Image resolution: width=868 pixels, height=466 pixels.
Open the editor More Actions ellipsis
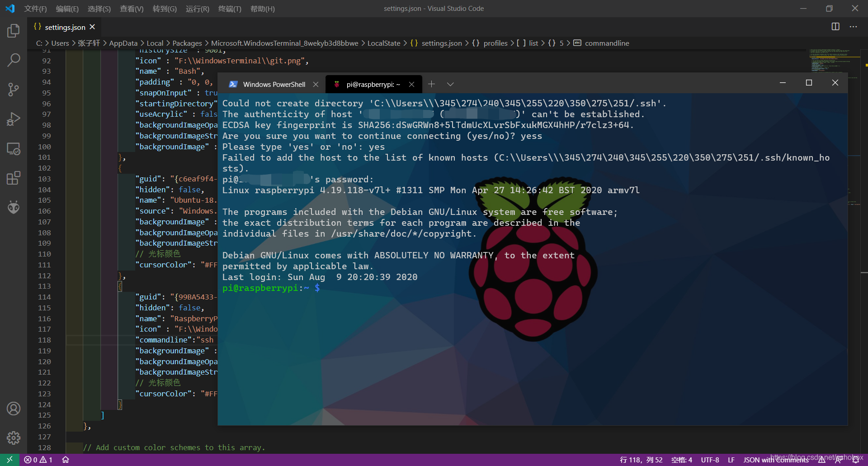853,27
